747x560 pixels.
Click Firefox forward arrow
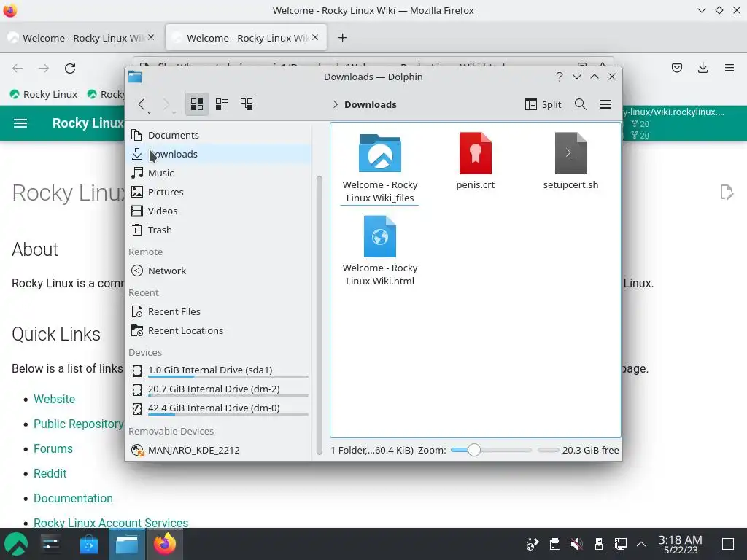coord(44,68)
